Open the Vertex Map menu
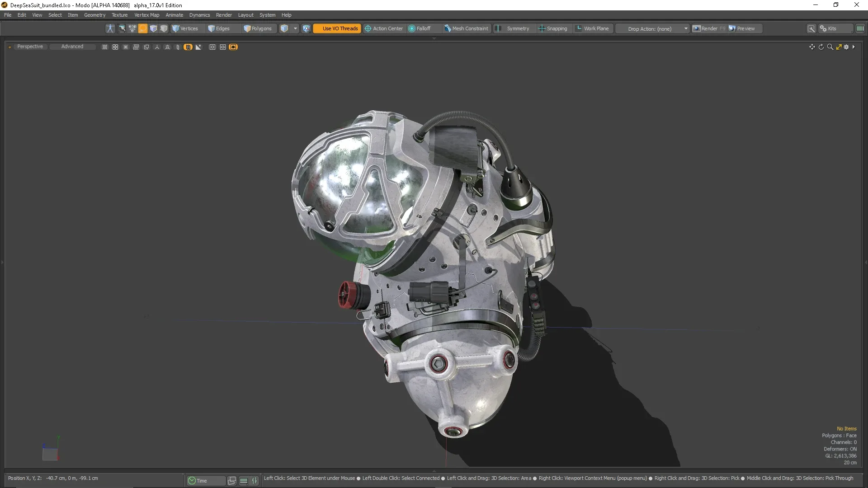868x488 pixels. [146, 15]
